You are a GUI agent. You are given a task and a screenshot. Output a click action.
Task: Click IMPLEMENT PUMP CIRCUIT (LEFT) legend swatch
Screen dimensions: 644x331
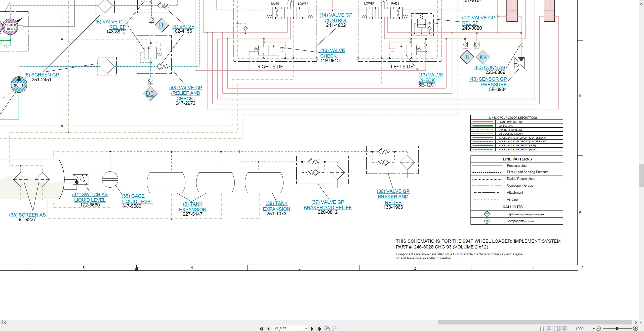click(x=483, y=145)
